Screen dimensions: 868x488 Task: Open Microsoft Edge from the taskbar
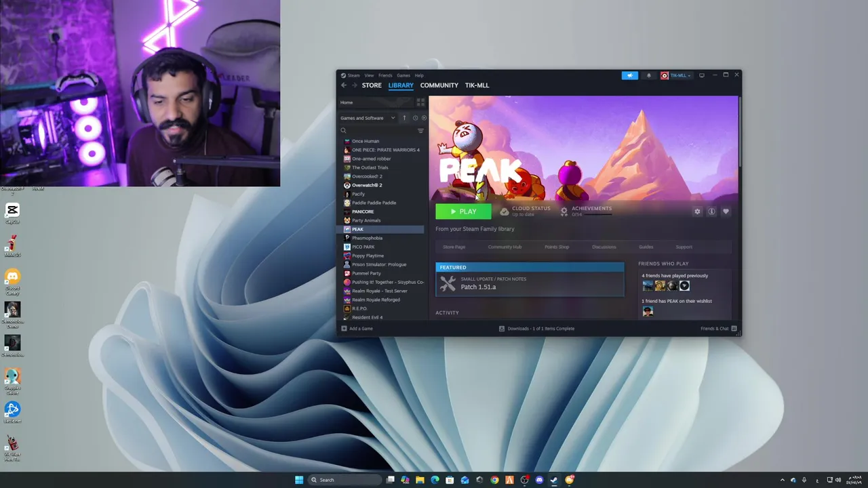(x=435, y=480)
